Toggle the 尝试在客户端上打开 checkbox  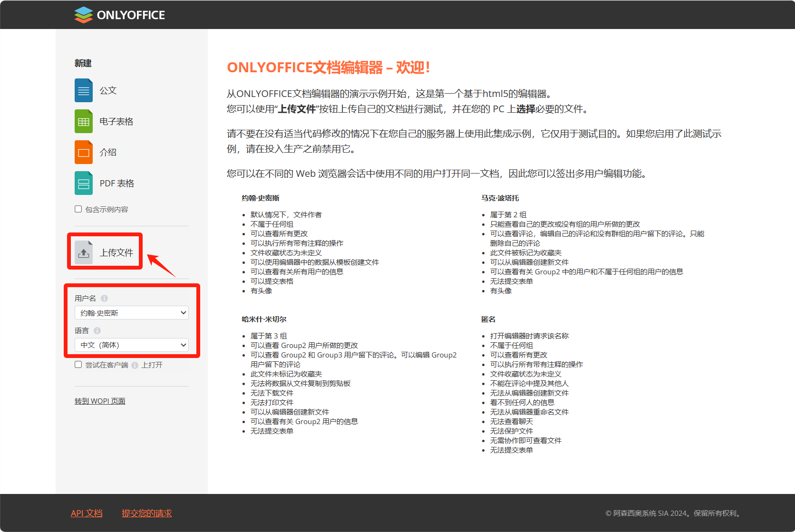tap(78, 365)
